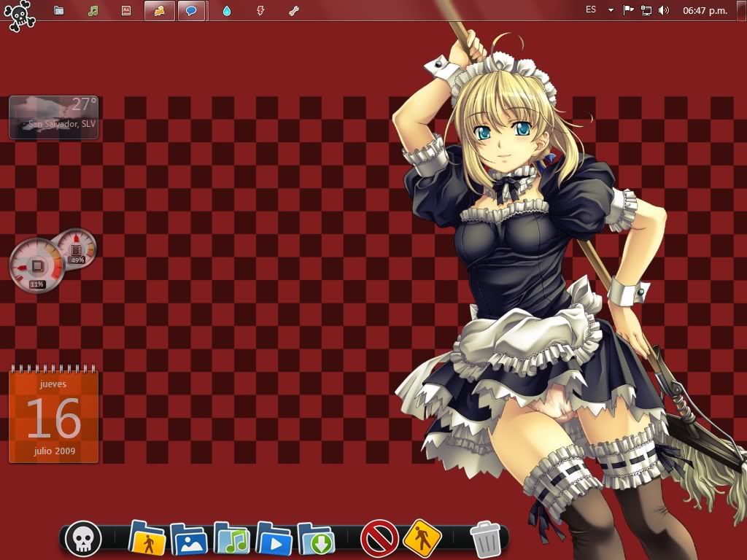Click the yellow pedestrian crossing sign dock icon
The height and width of the screenshot is (560, 747).
pyautogui.click(x=422, y=538)
